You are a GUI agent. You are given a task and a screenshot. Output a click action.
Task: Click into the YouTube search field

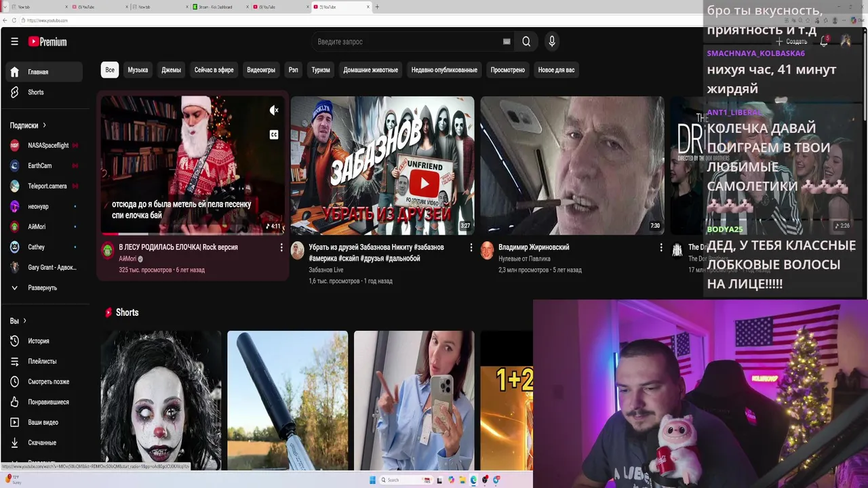coord(407,41)
